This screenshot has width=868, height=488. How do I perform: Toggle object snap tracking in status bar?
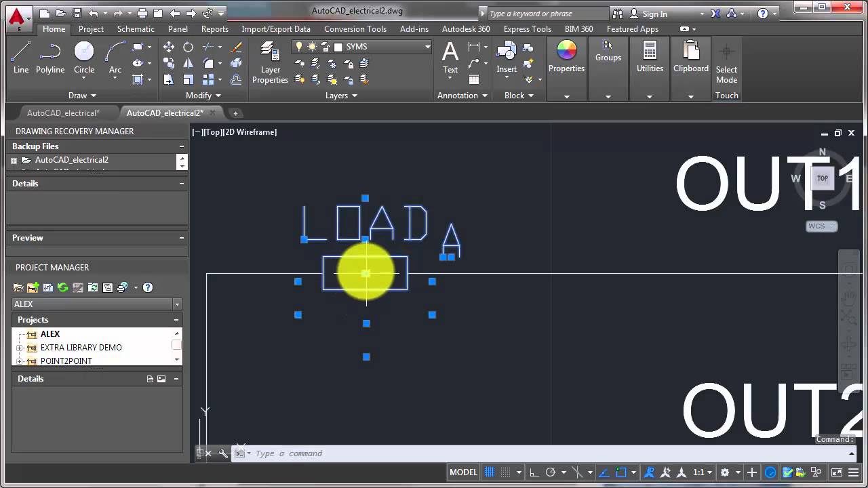(x=604, y=472)
